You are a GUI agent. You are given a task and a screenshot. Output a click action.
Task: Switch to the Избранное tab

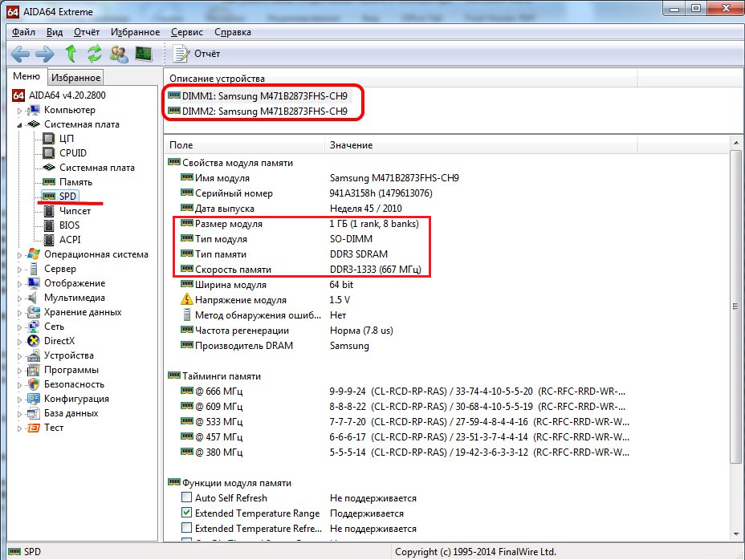(75, 78)
